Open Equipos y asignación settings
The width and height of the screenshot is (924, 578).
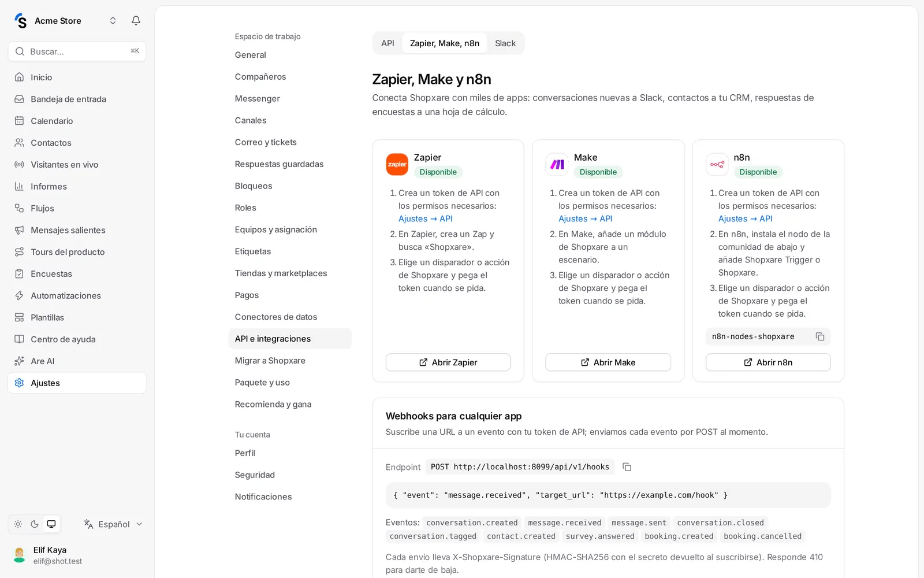tap(290, 229)
